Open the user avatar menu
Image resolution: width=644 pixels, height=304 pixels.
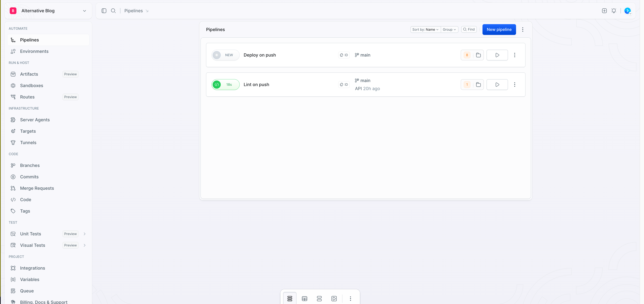click(x=628, y=11)
